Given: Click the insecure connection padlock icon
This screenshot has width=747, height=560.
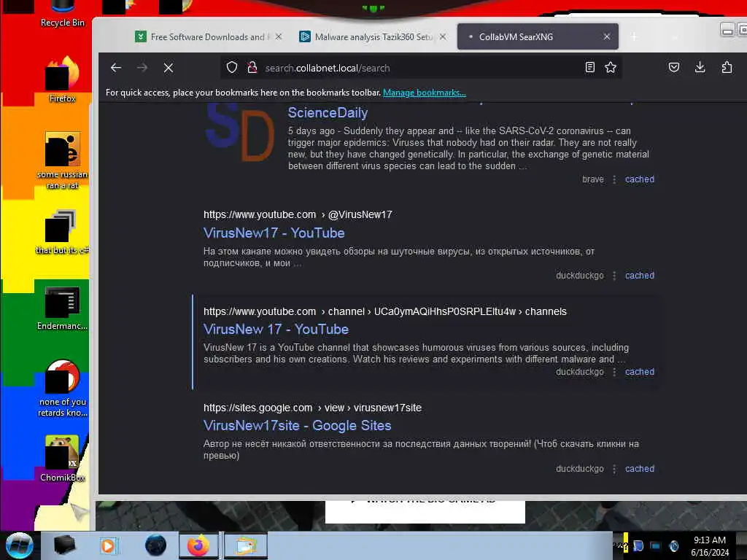Looking at the screenshot, I should (x=252, y=68).
